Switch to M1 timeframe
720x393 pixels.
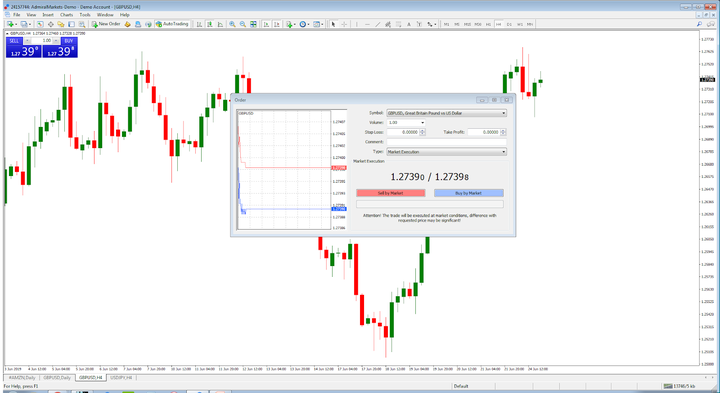446,24
